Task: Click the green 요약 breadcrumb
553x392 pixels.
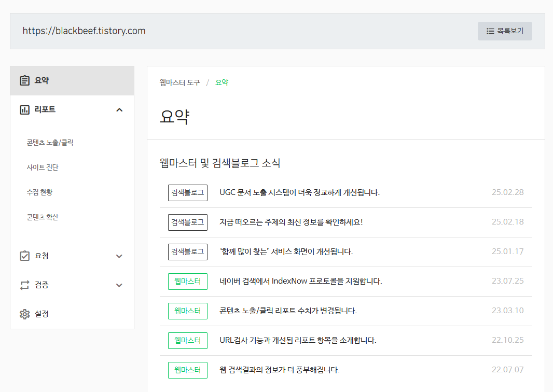Action: [x=222, y=82]
